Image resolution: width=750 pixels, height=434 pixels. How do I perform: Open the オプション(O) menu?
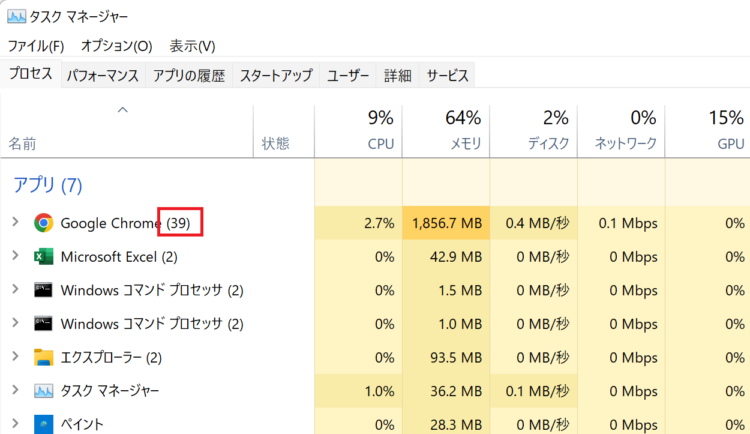click(117, 46)
